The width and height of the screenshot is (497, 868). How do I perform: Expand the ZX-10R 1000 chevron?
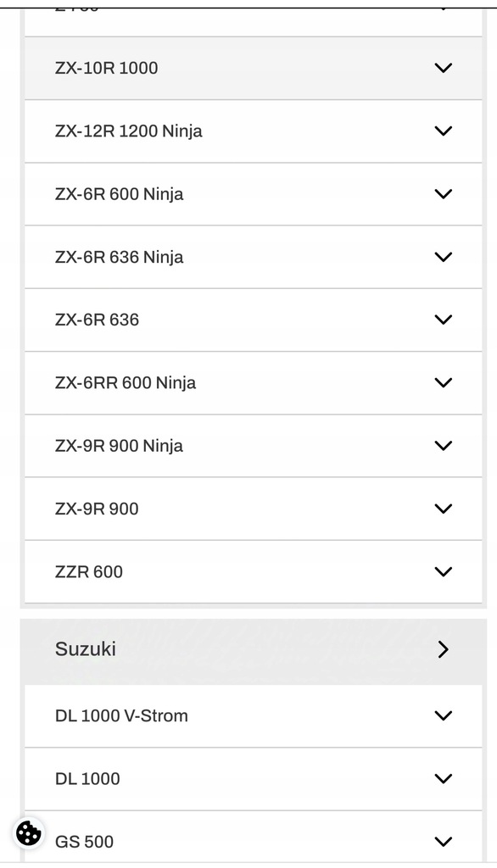coord(444,68)
